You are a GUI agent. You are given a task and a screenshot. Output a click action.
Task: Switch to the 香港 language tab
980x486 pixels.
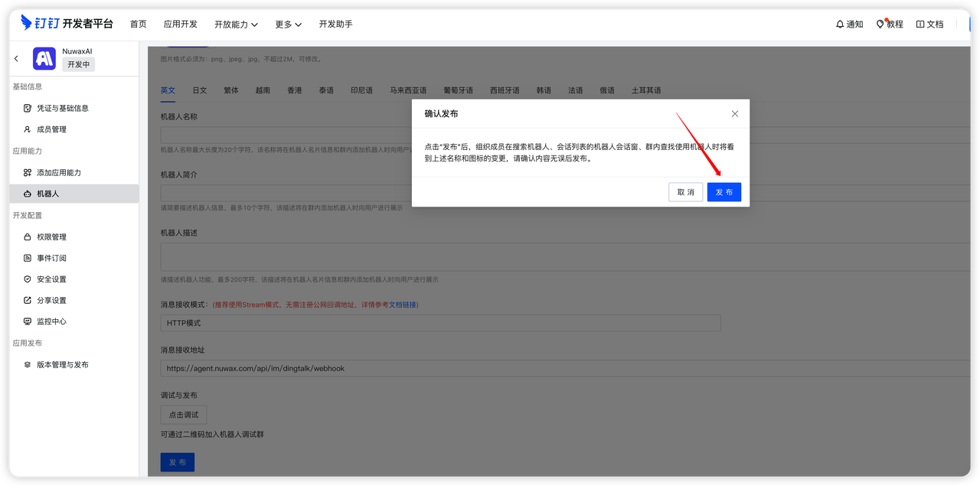295,90
